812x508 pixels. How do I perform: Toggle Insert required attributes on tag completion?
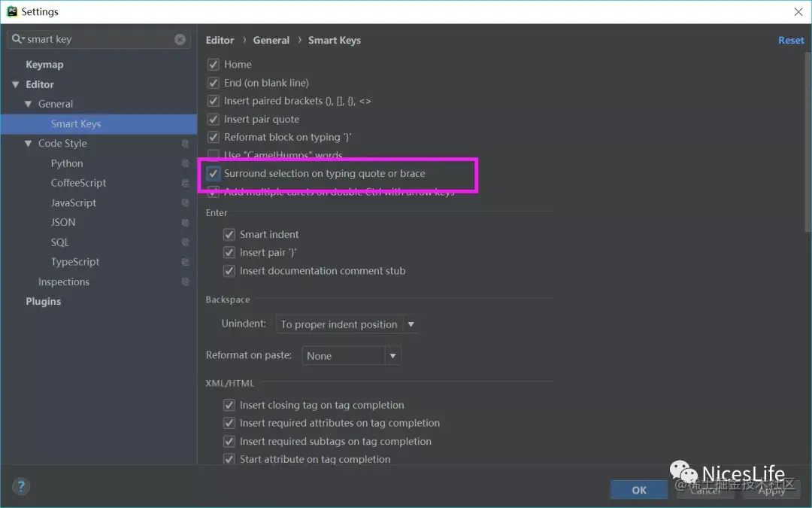(229, 423)
